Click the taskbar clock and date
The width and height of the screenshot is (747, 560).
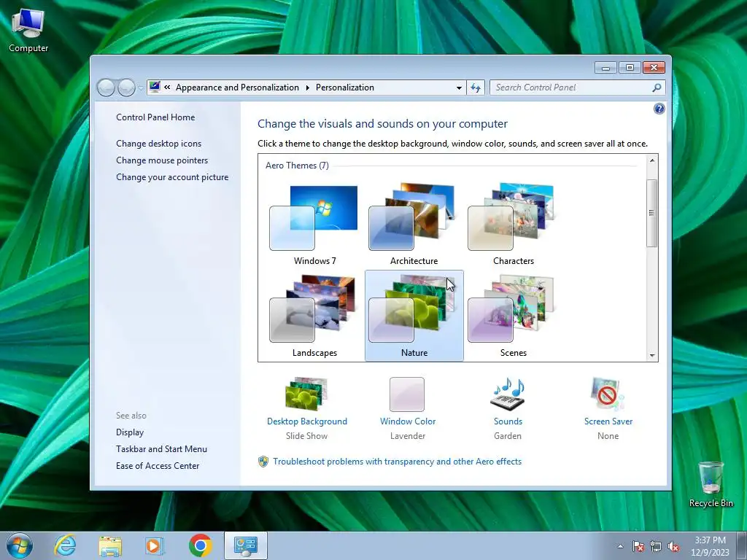pyautogui.click(x=710, y=546)
